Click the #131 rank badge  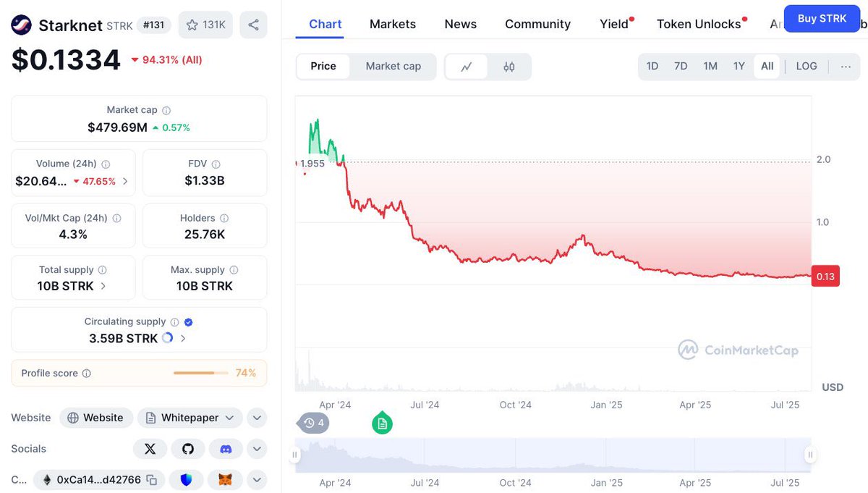click(153, 25)
